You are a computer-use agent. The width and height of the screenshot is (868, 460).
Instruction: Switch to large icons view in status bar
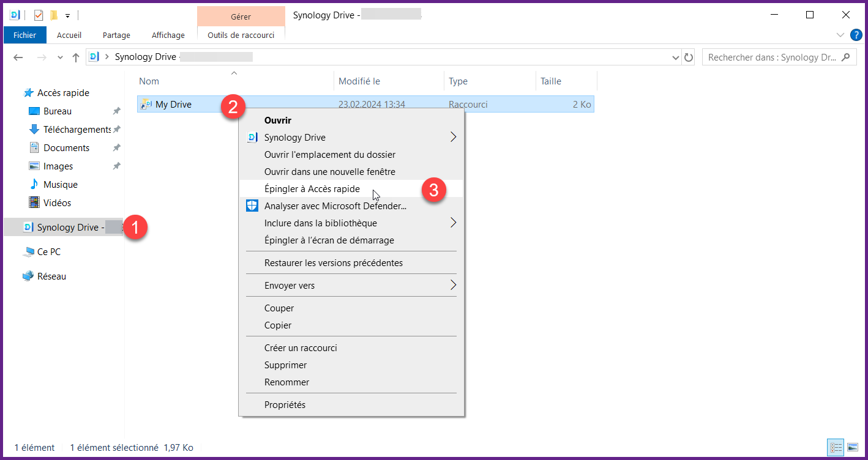853,448
